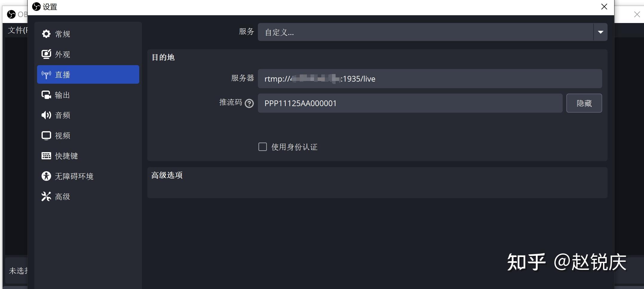Open the 音频 audio speaker icon
Screen dimensions: 644x289
46,115
